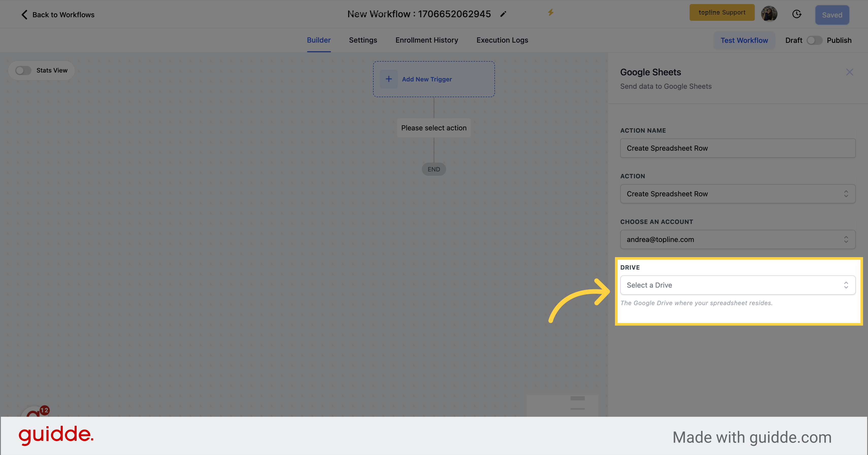Viewport: 868px width, 455px height.
Task: Edit the Action Name field
Action: [738, 148]
